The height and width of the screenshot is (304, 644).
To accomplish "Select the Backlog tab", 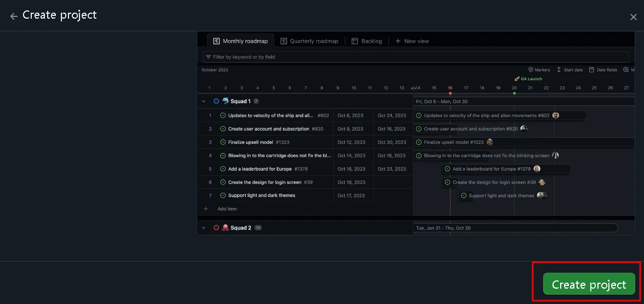I will click(x=367, y=41).
